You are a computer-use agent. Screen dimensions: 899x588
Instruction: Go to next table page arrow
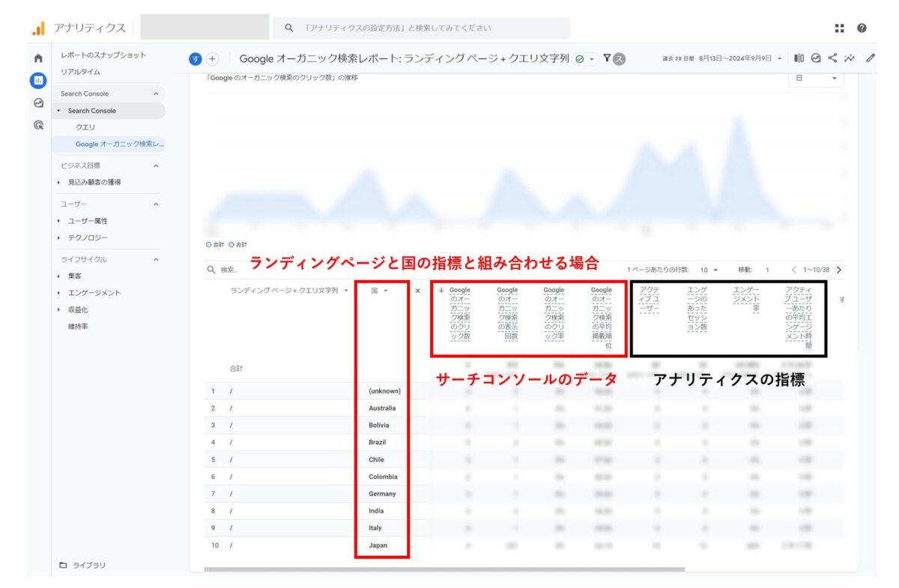click(x=838, y=270)
